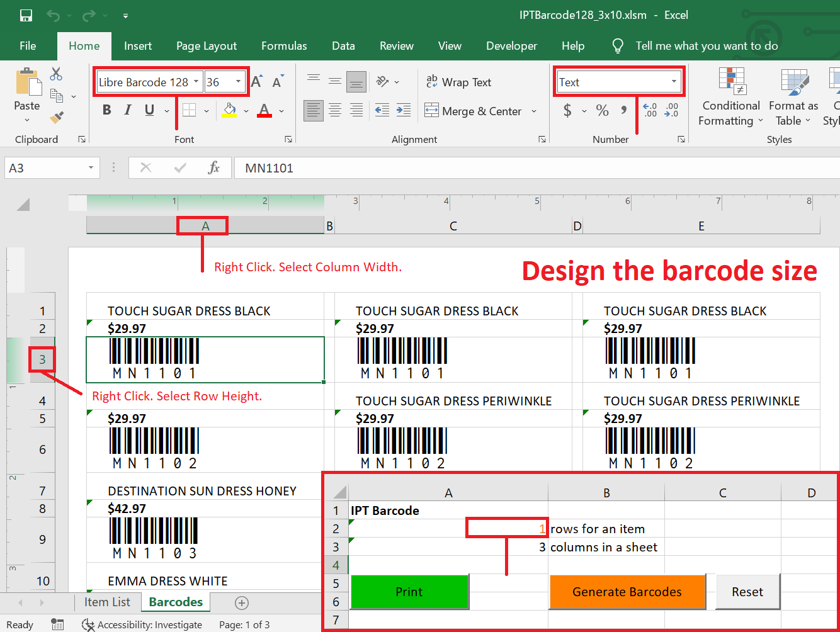Click the Reset button
840x632 pixels.
747,592
